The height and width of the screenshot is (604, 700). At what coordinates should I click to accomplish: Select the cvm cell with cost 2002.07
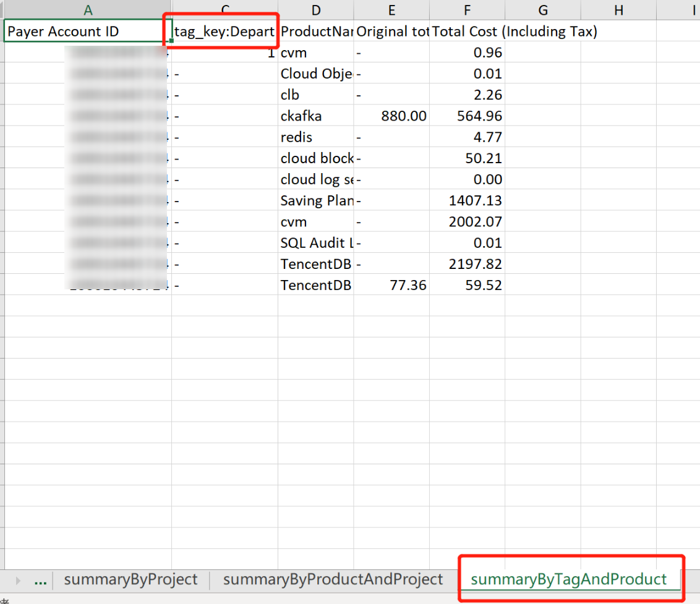(315, 221)
